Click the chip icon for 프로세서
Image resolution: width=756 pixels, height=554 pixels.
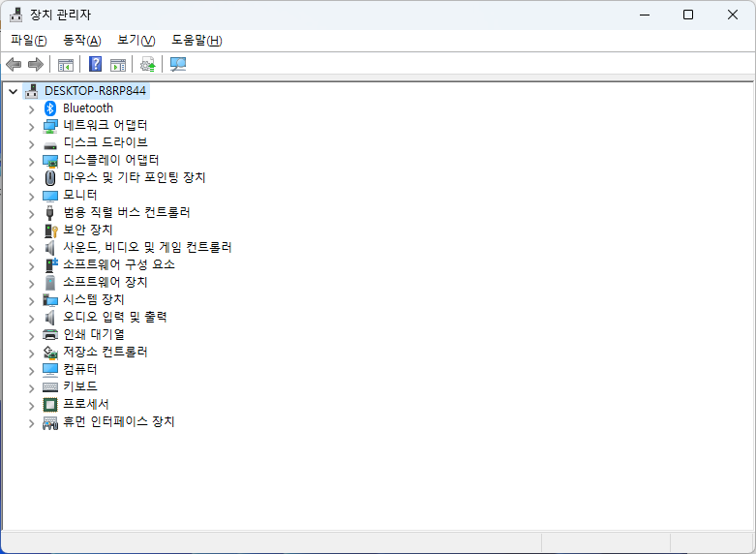click(x=50, y=405)
